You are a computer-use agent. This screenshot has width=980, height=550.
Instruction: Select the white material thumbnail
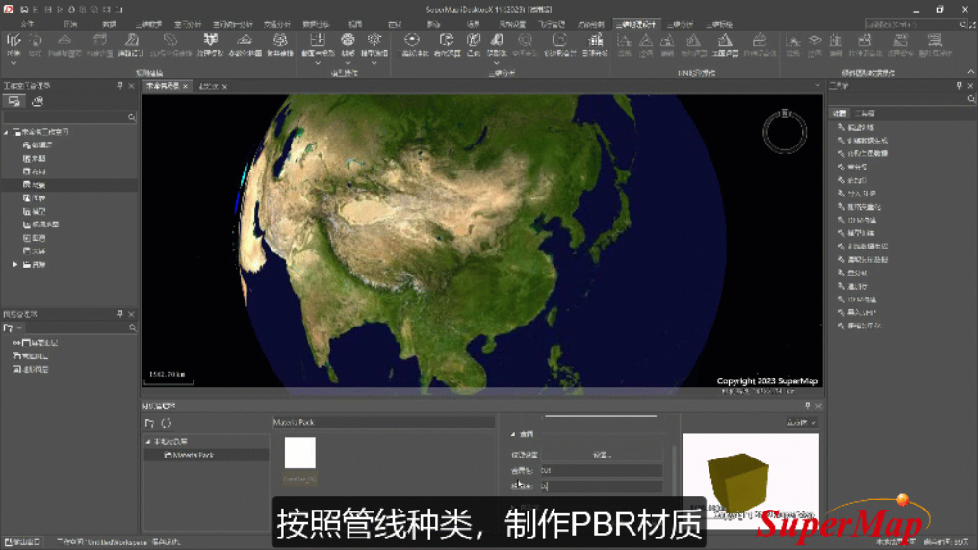(300, 453)
